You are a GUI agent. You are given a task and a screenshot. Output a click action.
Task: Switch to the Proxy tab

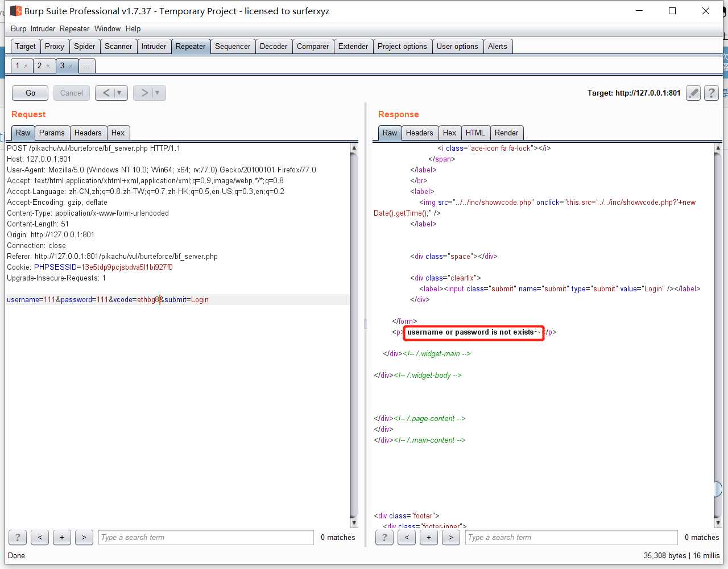pos(55,46)
